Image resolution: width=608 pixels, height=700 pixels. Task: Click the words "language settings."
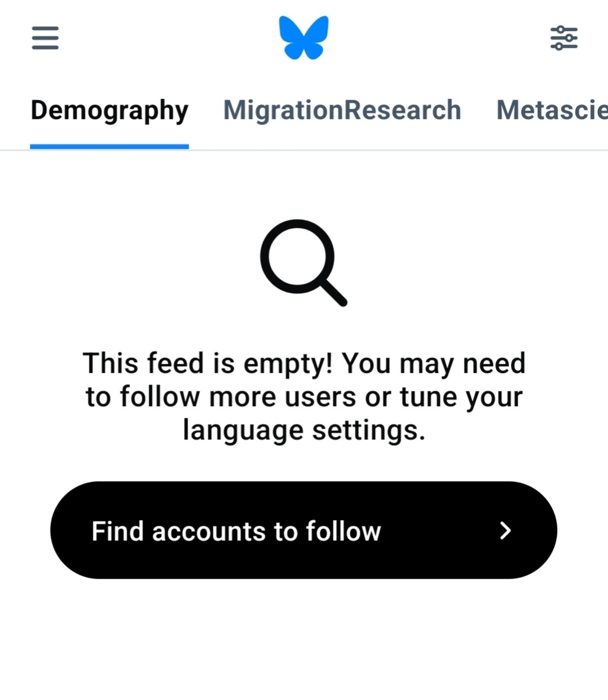click(303, 430)
